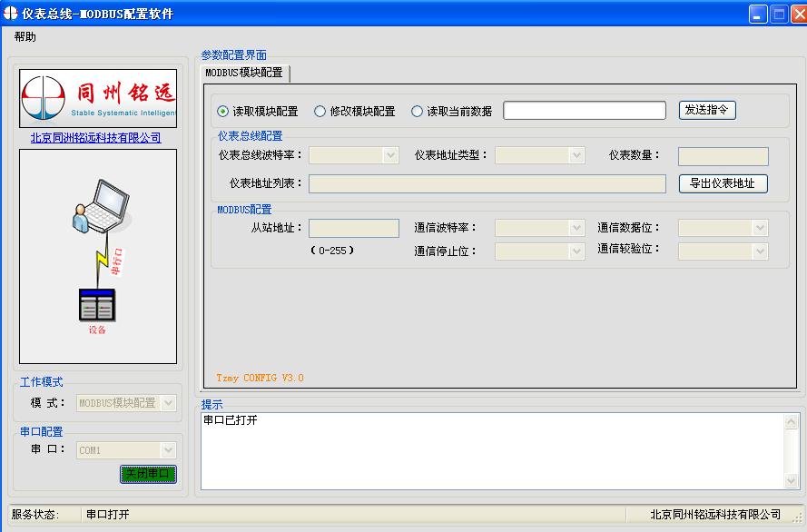
Task: Open the 通信较验位 dropdown
Action: point(760,251)
